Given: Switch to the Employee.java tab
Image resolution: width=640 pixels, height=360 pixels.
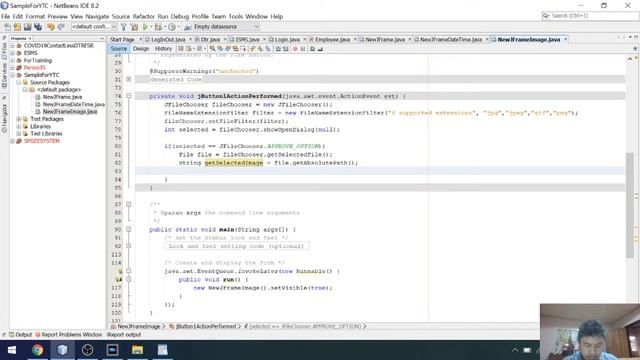Looking at the screenshot, I should tap(332, 40).
